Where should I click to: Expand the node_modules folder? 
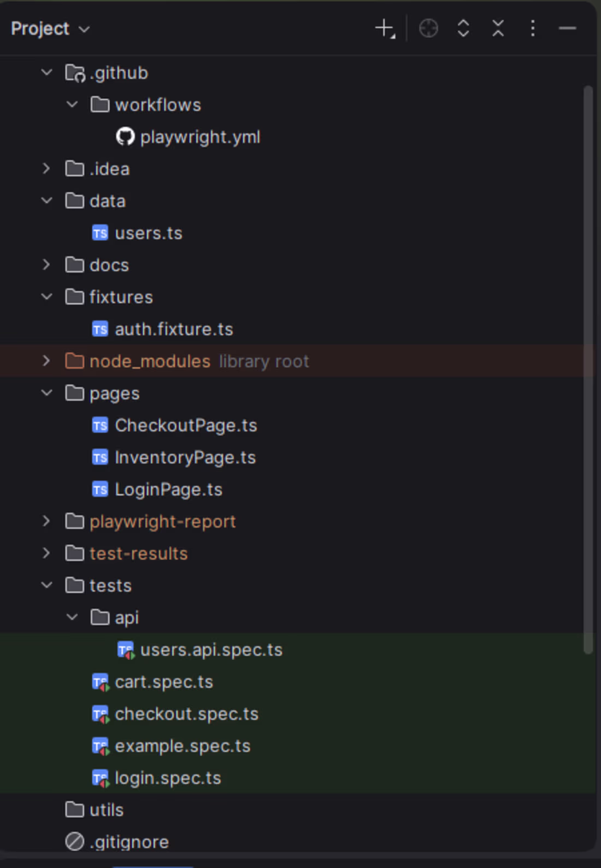(47, 361)
